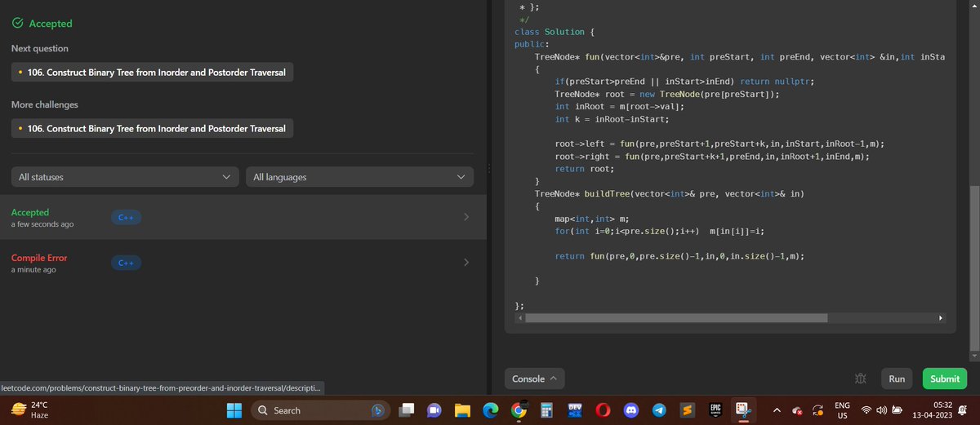Open the debug icon beside Run
Image resolution: width=980 pixels, height=425 pixels.
(x=859, y=379)
